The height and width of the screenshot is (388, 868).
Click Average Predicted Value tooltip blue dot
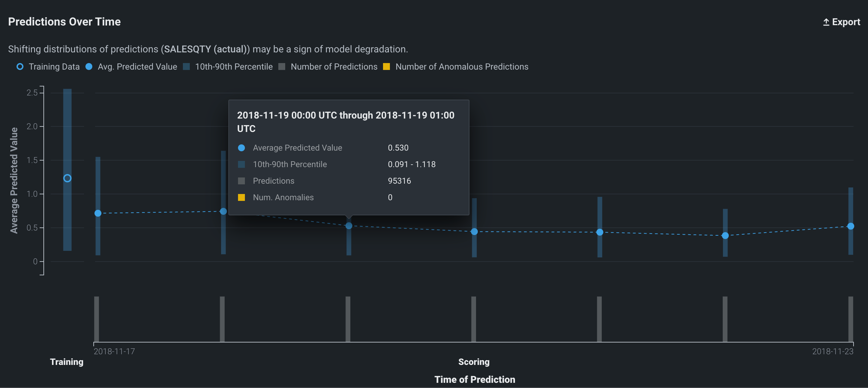click(241, 148)
